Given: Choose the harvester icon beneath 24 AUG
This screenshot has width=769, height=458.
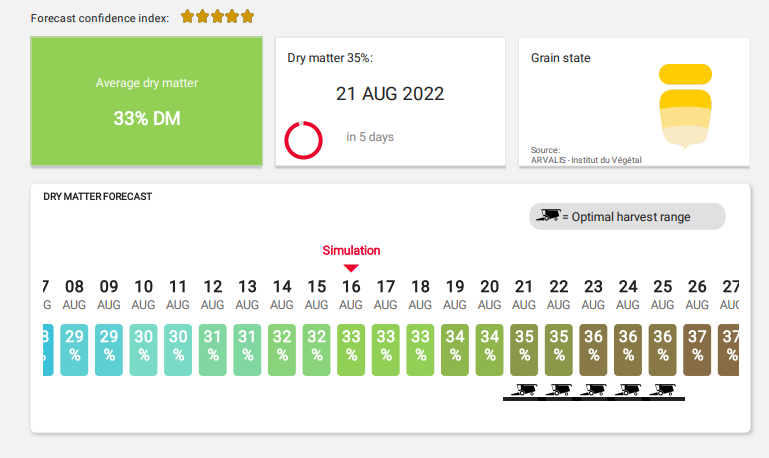Looking at the screenshot, I should pyautogui.click(x=628, y=388).
